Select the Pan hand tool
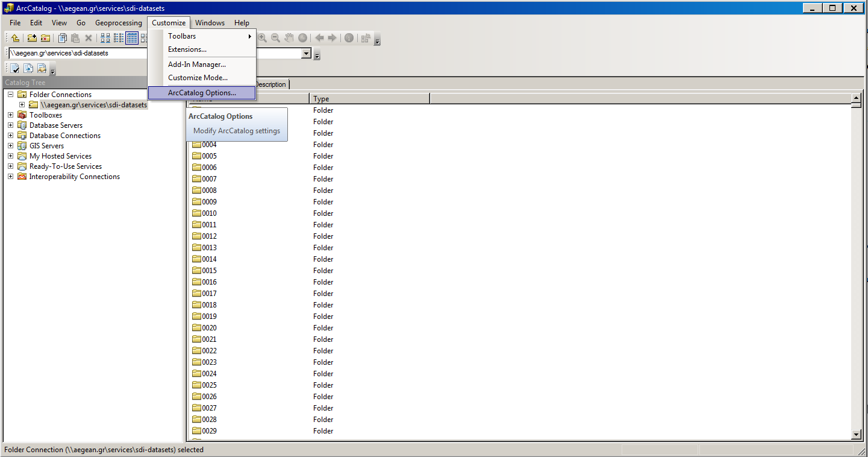This screenshot has height=457, width=868. pos(289,38)
